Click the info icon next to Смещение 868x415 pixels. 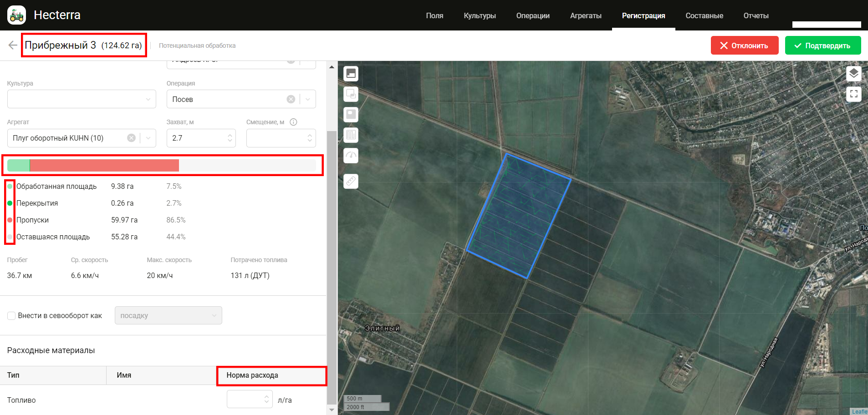pyautogui.click(x=293, y=122)
